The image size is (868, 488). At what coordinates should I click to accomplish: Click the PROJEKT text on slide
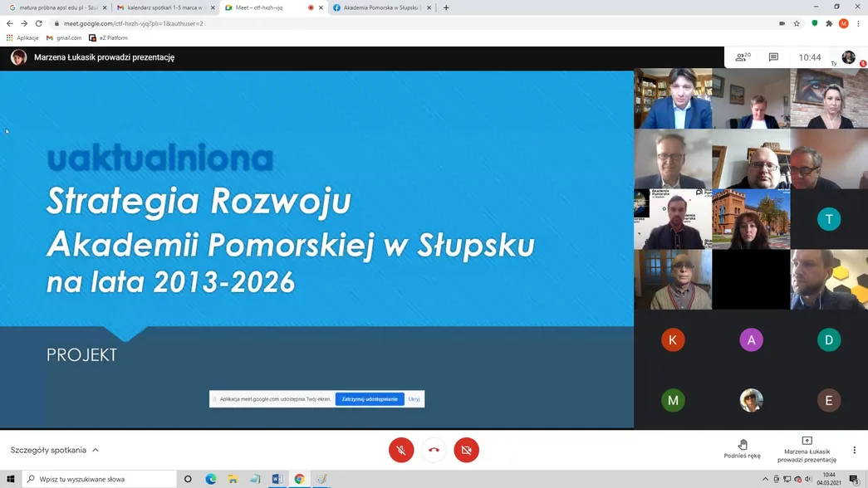82,355
